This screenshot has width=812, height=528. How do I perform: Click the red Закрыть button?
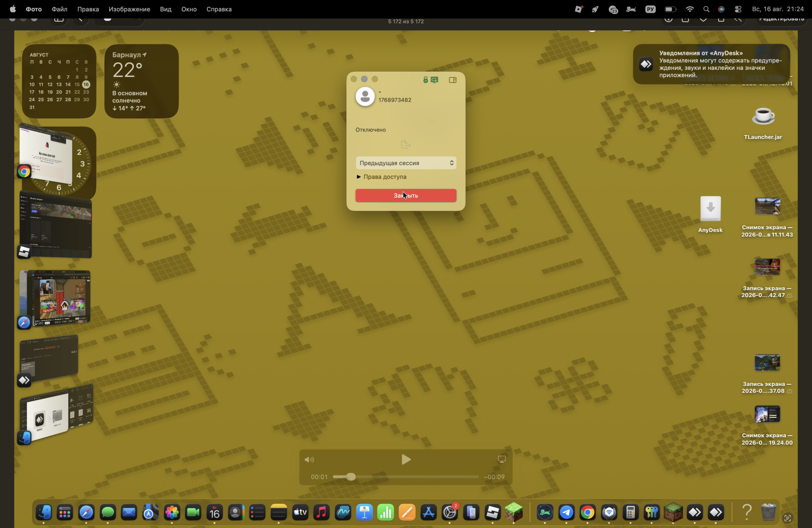(x=406, y=195)
